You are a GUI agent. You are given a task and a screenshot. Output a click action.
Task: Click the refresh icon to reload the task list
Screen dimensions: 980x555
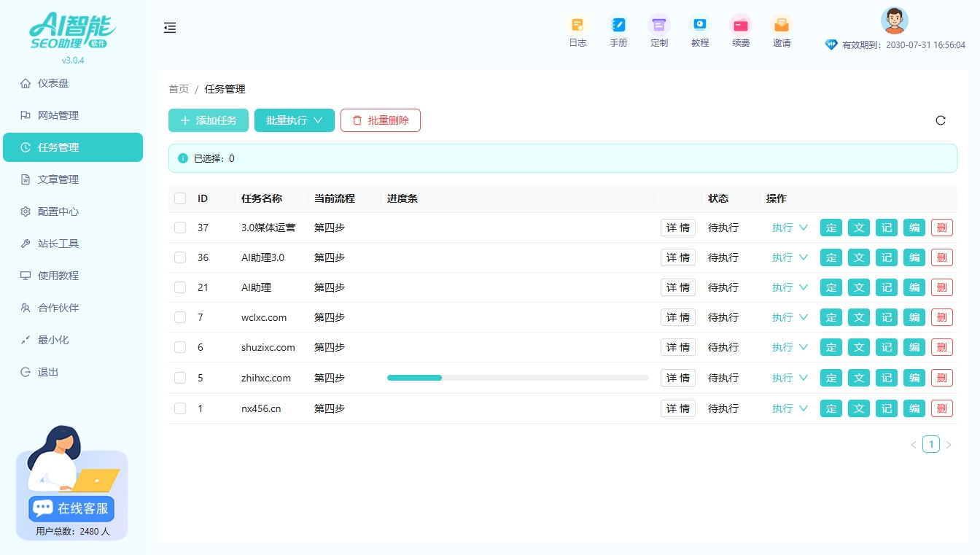[941, 120]
